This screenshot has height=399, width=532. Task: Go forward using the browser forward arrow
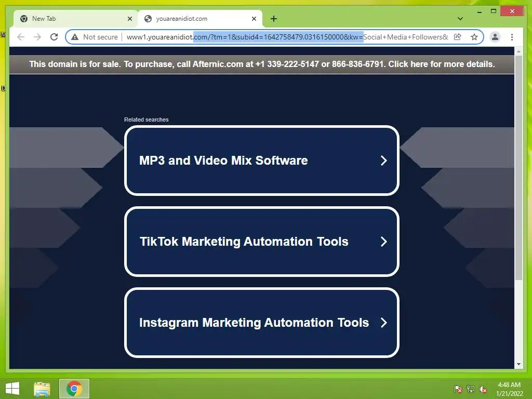[x=37, y=37]
